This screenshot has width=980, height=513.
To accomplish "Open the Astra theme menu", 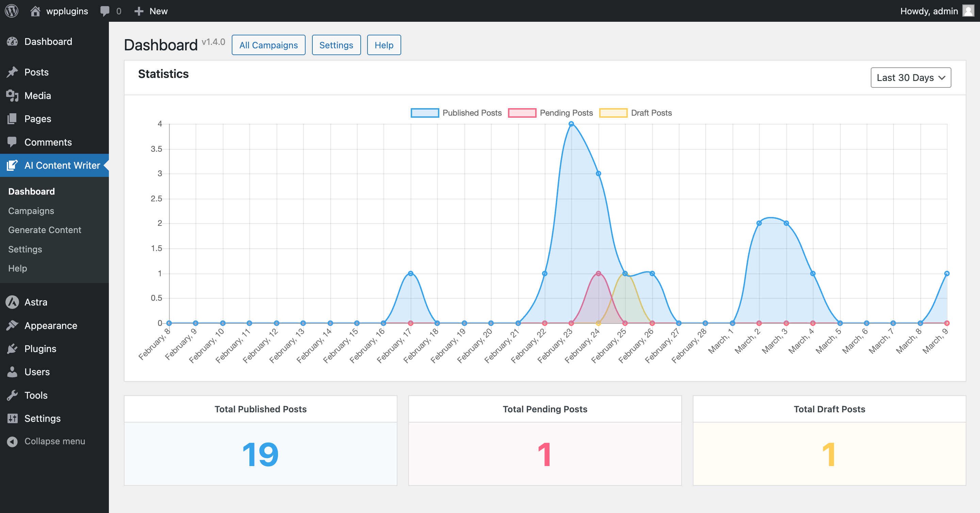I will point(36,302).
